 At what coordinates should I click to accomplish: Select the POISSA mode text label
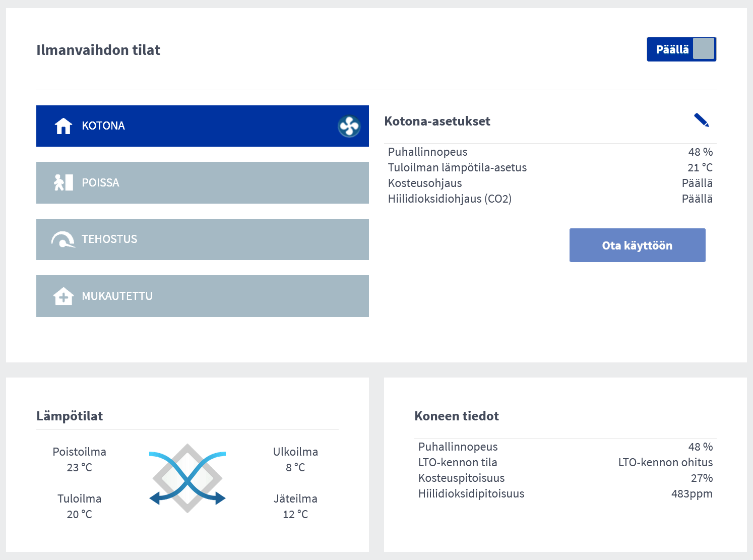coord(101,182)
